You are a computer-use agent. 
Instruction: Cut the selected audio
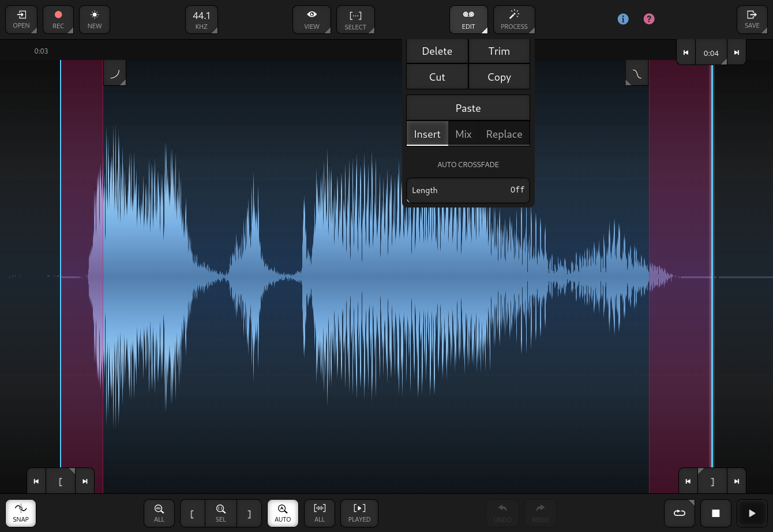coord(437,77)
